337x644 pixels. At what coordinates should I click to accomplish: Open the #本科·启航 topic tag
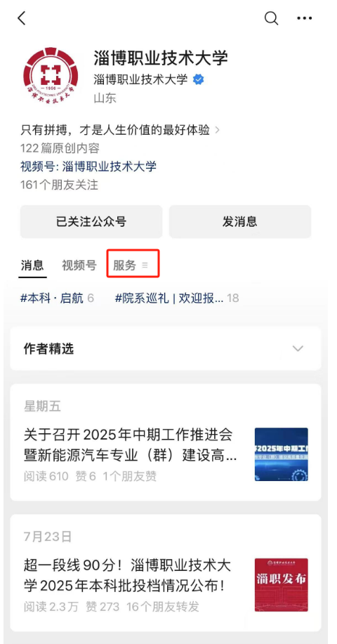57,298
